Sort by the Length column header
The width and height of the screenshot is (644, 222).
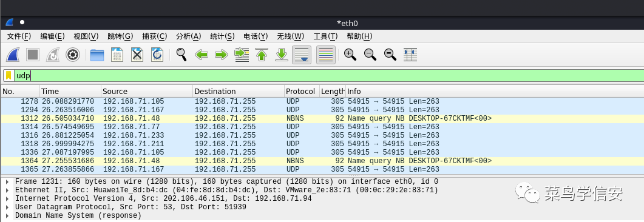click(x=333, y=92)
